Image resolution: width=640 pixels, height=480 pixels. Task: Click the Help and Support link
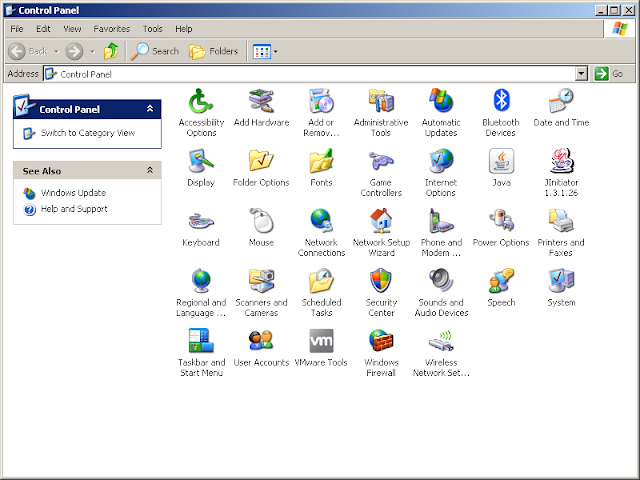[74, 209]
